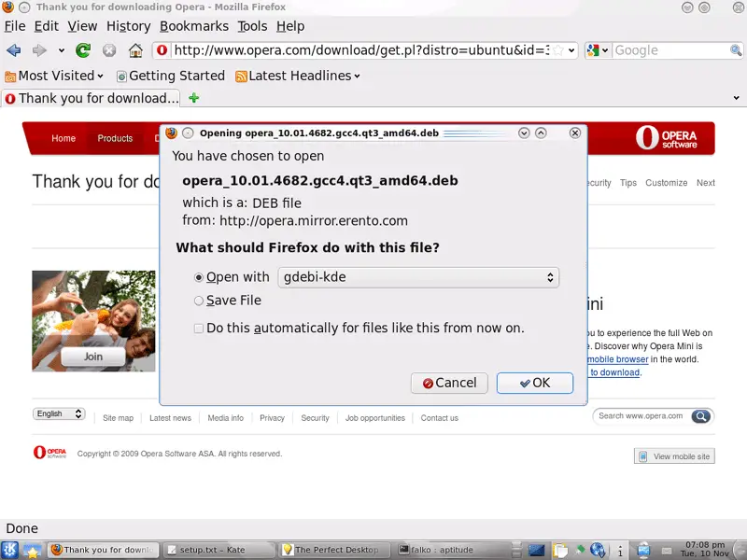Click the stop loading icon

109,50
